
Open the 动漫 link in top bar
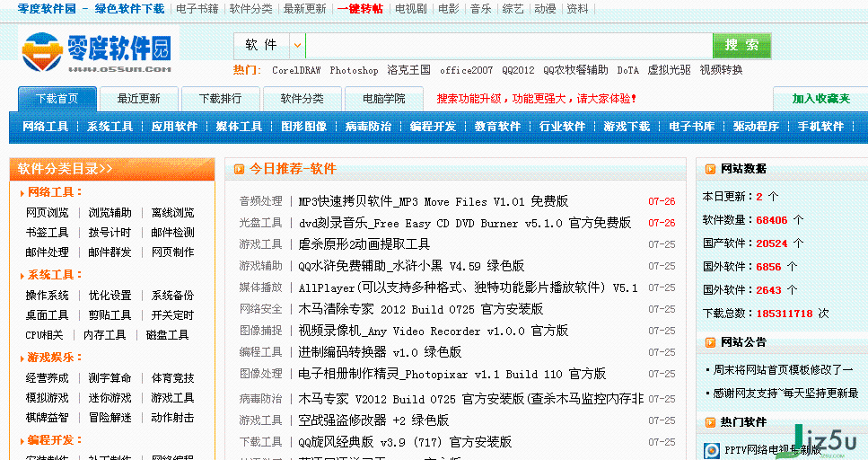pyautogui.click(x=545, y=9)
